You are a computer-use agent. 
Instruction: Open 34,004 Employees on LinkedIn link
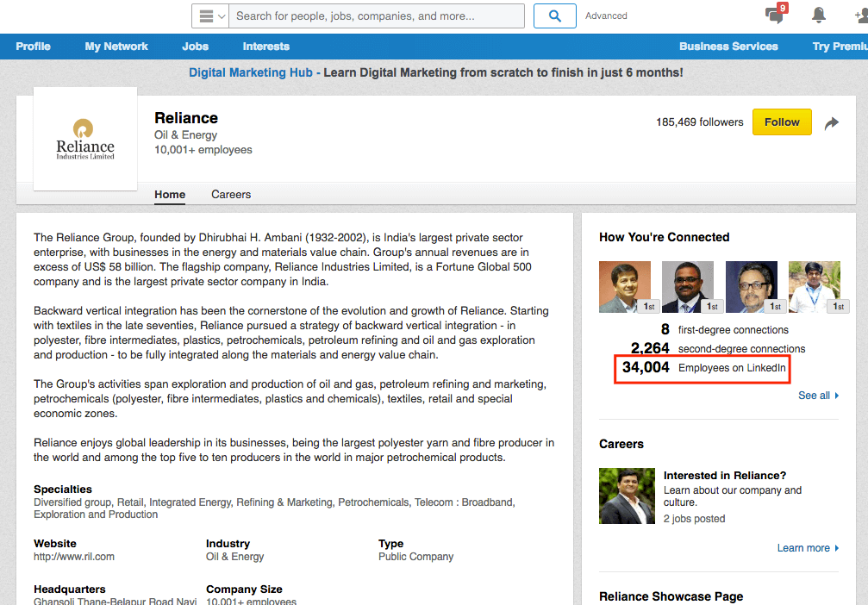click(703, 367)
